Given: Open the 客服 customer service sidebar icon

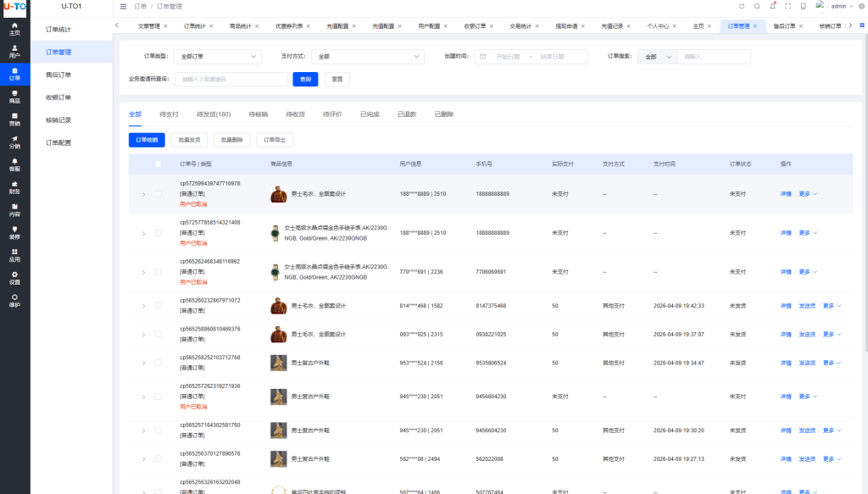Looking at the screenshot, I should click(x=14, y=165).
